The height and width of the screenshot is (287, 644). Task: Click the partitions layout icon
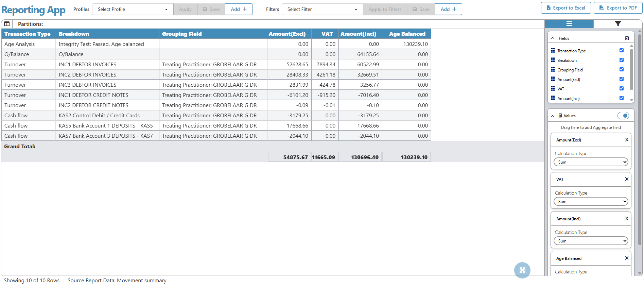(x=7, y=24)
